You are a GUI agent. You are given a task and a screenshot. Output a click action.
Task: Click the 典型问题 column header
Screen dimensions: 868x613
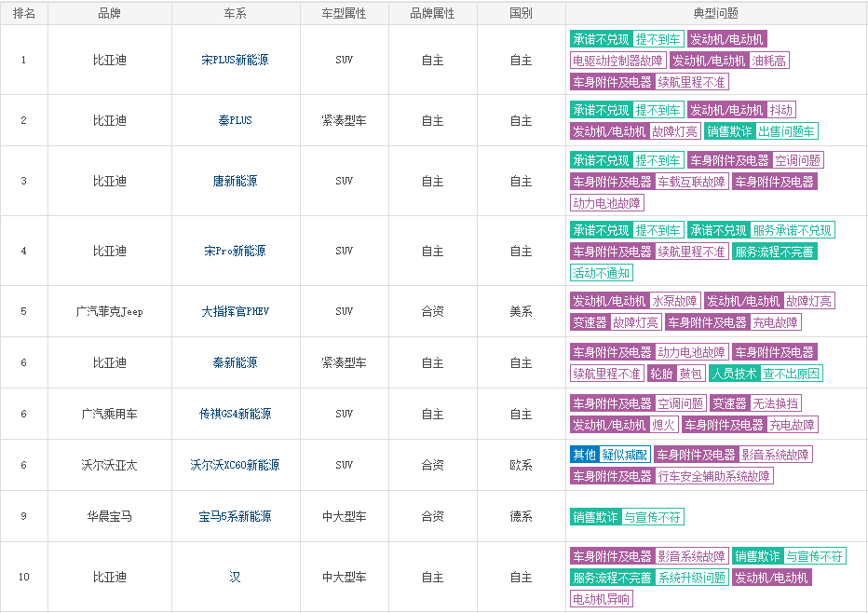[715, 13]
